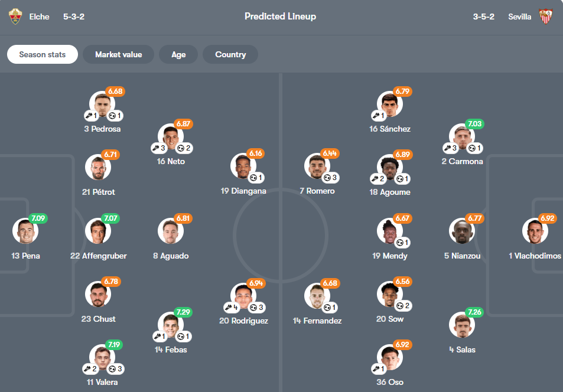Click Romero's goals ball icon
Image resolution: width=563 pixels, height=392 pixels.
click(x=327, y=178)
